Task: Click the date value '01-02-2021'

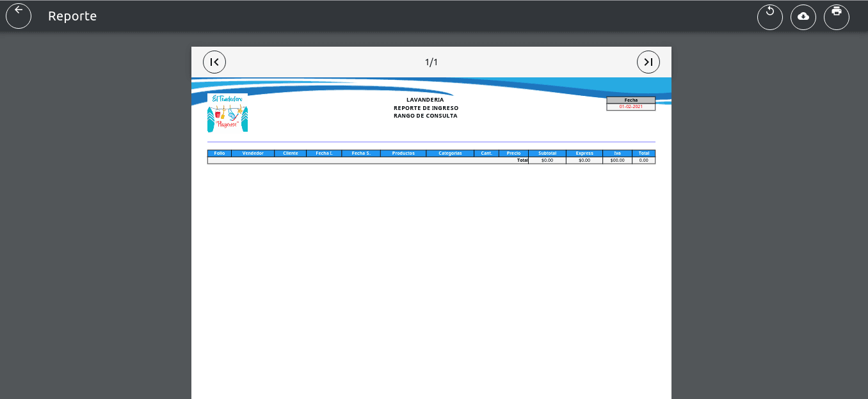Action: click(631, 107)
